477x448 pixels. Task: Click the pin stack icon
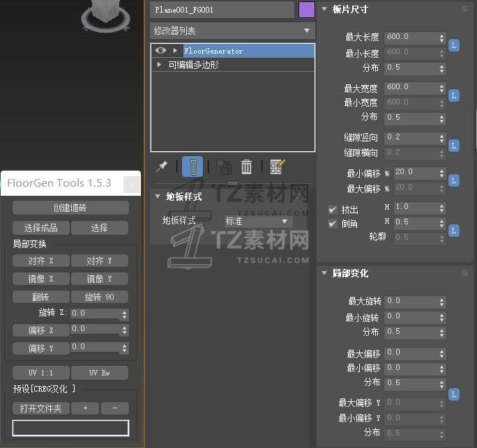point(162,167)
